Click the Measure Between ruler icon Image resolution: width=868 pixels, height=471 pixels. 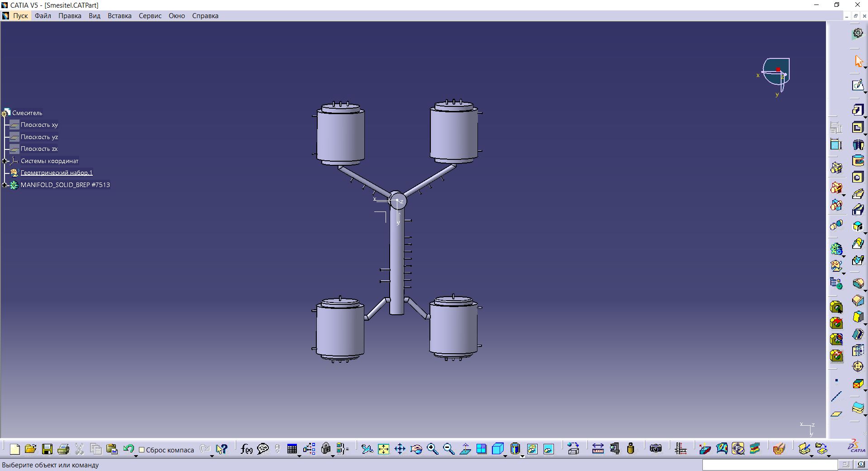point(598,449)
